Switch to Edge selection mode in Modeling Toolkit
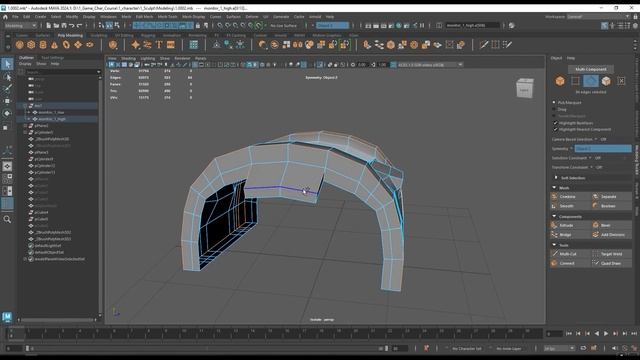Image resolution: width=640 pixels, height=360 pixels. [591, 81]
